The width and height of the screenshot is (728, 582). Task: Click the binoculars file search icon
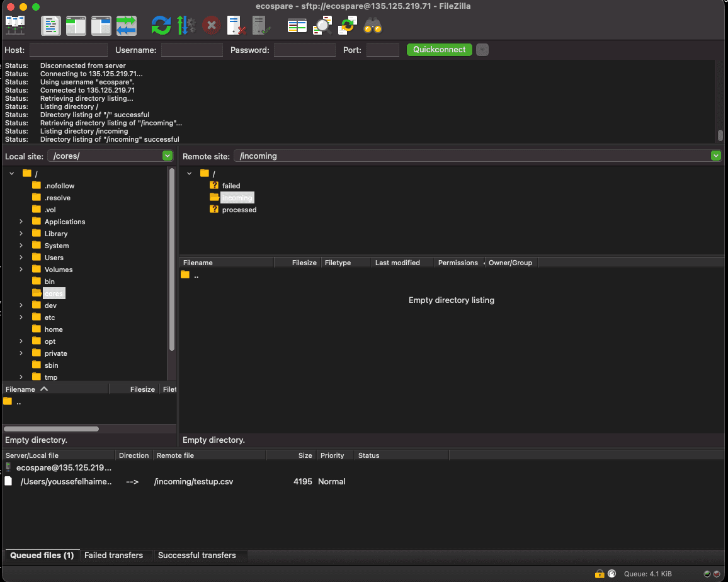[373, 26]
